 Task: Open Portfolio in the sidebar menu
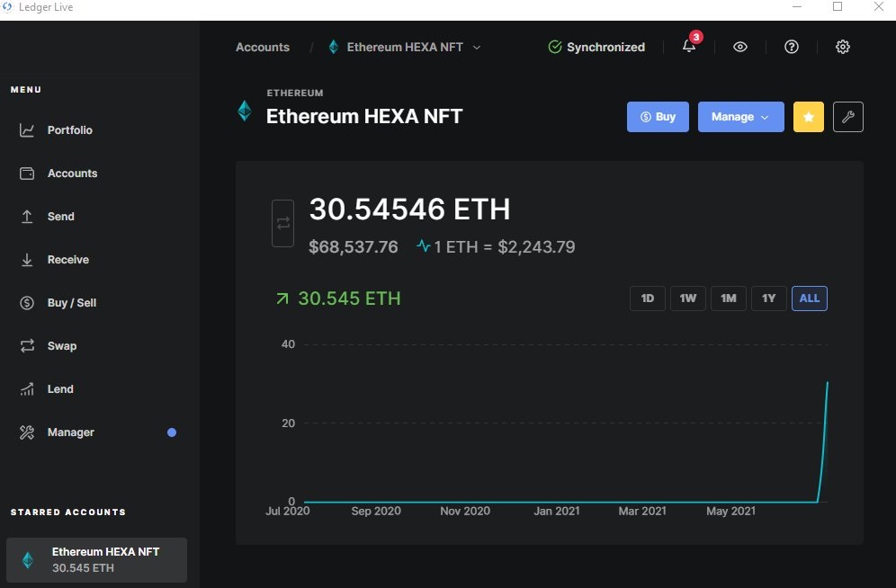[x=69, y=130]
